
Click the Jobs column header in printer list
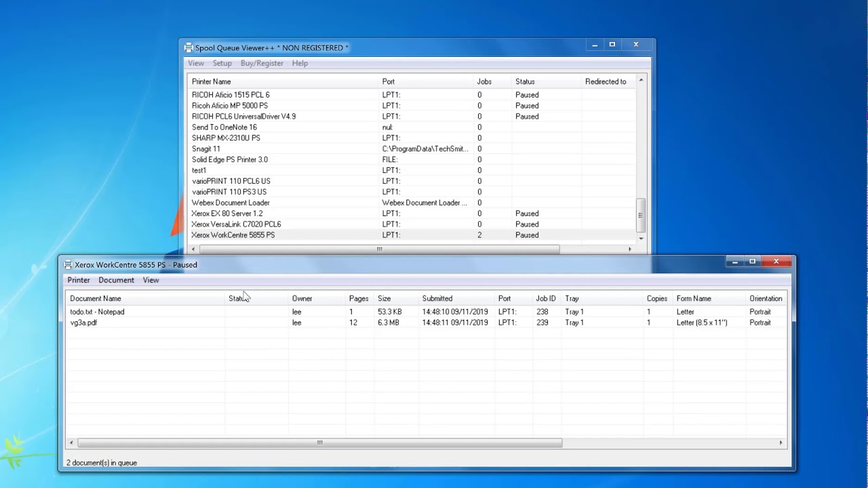click(492, 81)
